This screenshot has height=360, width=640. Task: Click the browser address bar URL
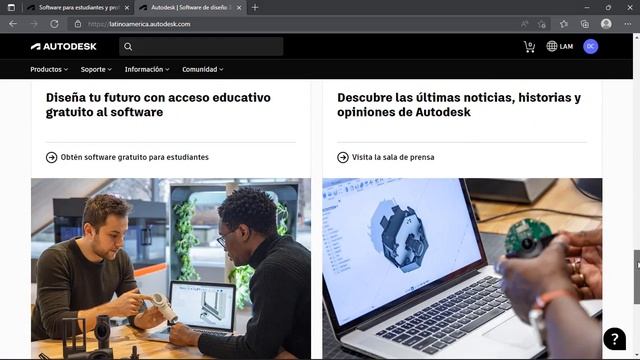coord(139,24)
